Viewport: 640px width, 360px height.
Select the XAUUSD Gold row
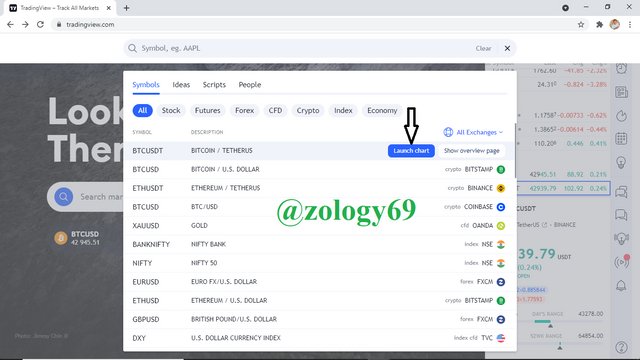click(319, 226)
